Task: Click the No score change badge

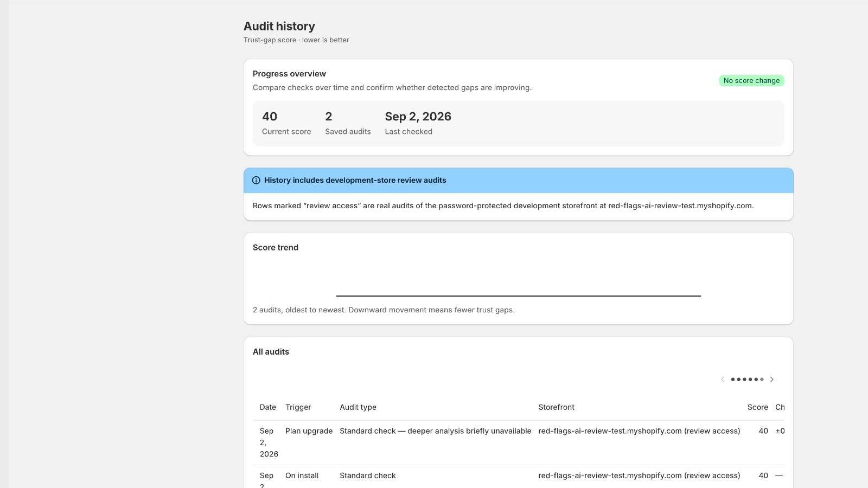Action: point(751,81)
